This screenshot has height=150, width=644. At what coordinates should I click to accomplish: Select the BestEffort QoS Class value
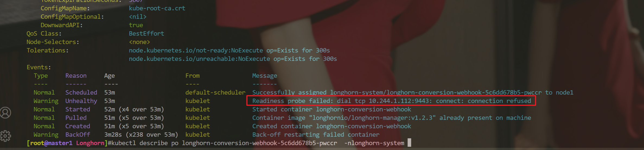146,34
